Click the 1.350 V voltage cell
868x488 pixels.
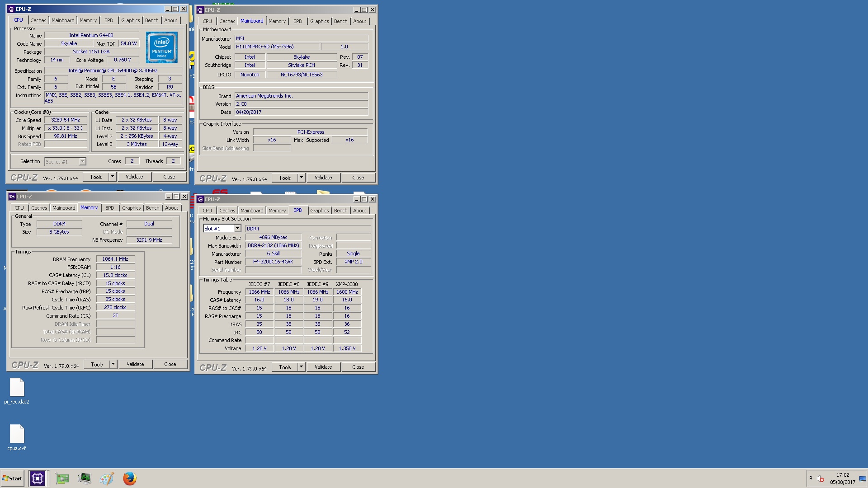(x=347, y=348)
